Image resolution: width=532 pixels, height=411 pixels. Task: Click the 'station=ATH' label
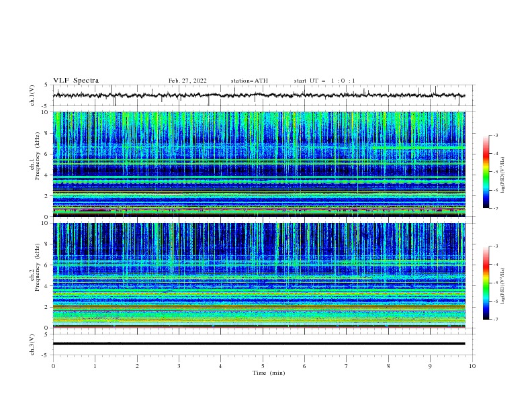[249, 81]
